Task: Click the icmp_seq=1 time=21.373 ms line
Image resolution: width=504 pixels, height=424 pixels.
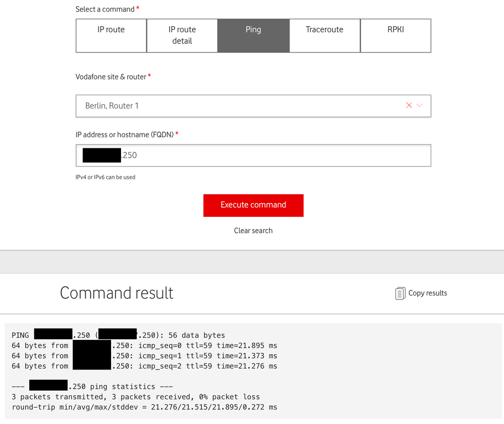Action: pyautogui.click(x=144, y=356)
